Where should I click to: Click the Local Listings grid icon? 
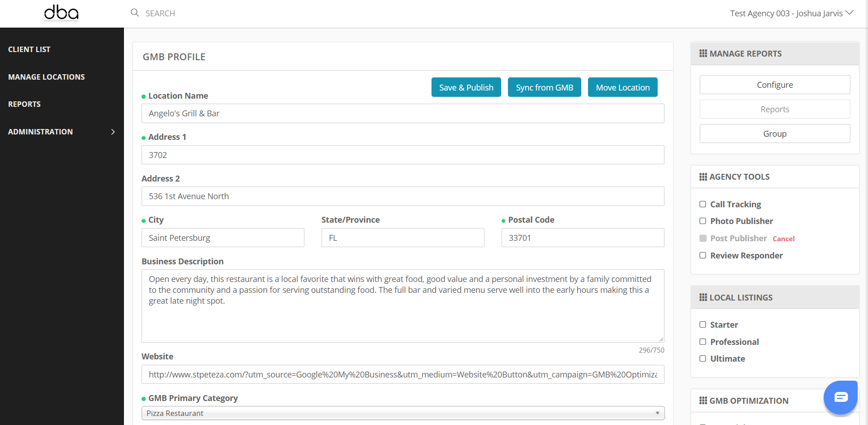(703, 297)
